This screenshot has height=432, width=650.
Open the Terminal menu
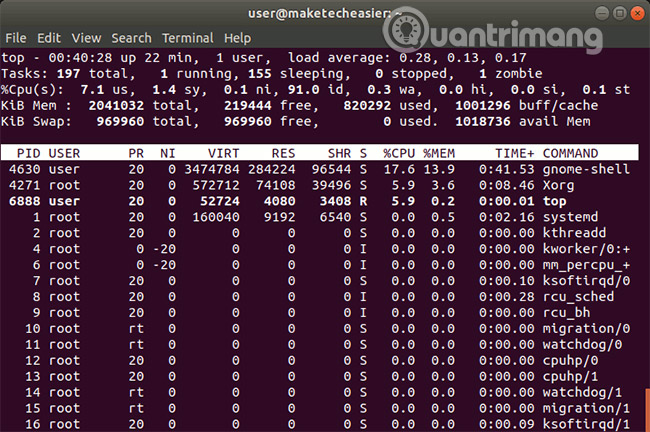point(188,38)
